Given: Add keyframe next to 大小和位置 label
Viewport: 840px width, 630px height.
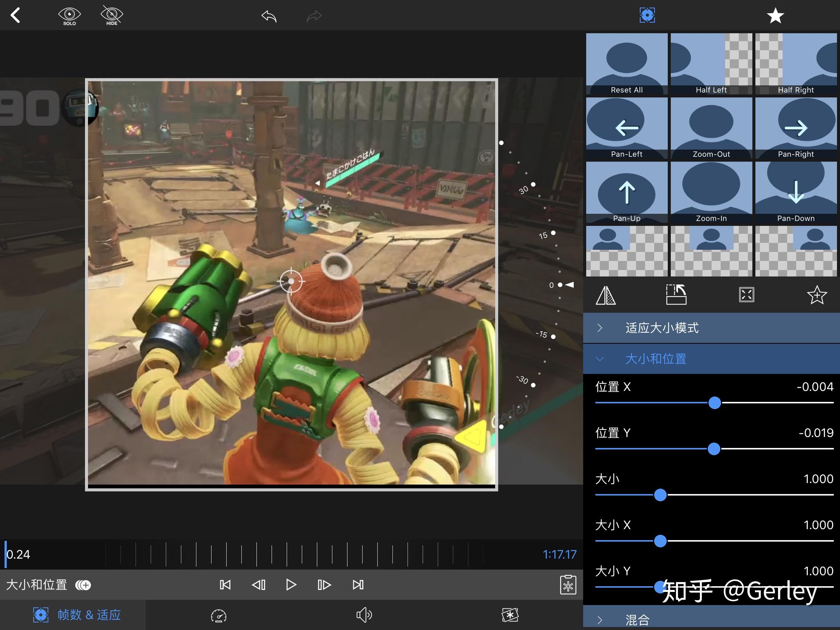Looking at the screenshot, I should pyautogui.click(x=83, y=585).
